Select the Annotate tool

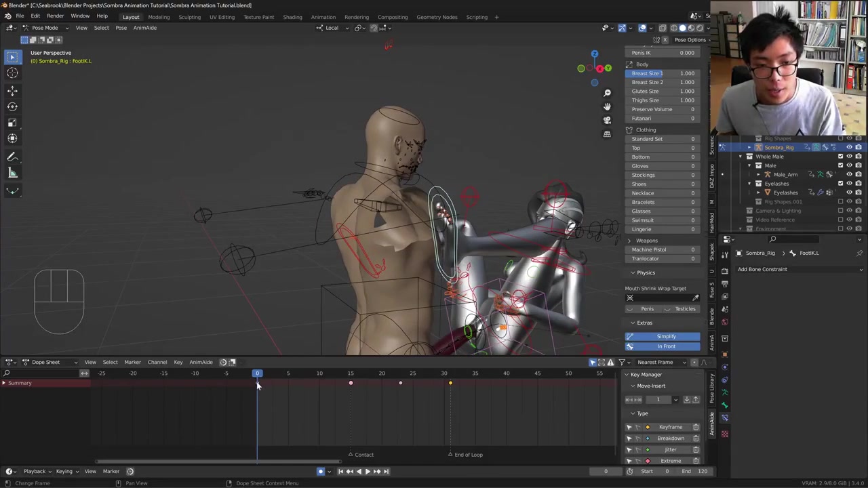tap(12, 157)
